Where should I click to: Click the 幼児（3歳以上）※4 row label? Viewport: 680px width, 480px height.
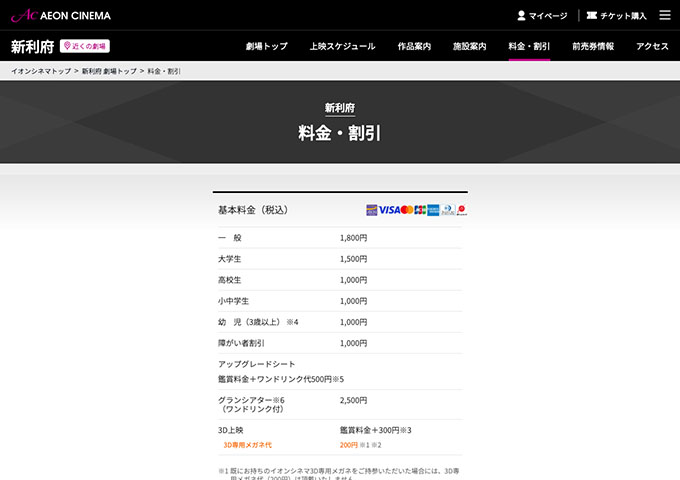click(258, 322)
